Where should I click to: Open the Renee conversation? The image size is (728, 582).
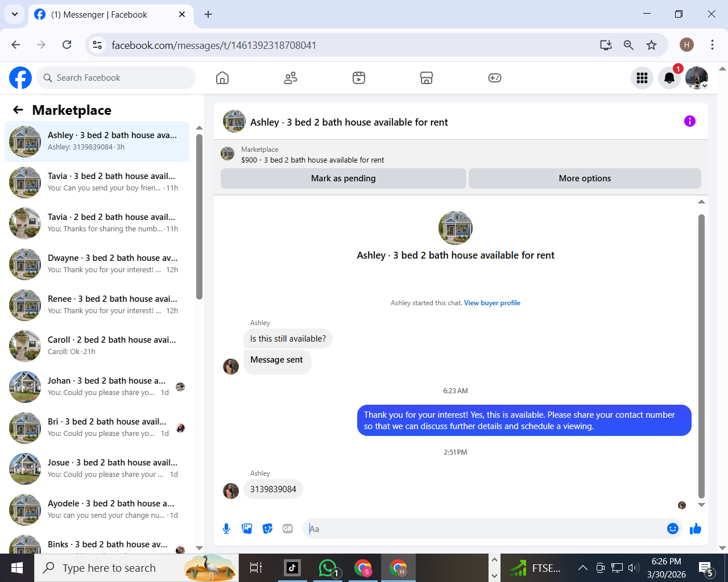97,305
